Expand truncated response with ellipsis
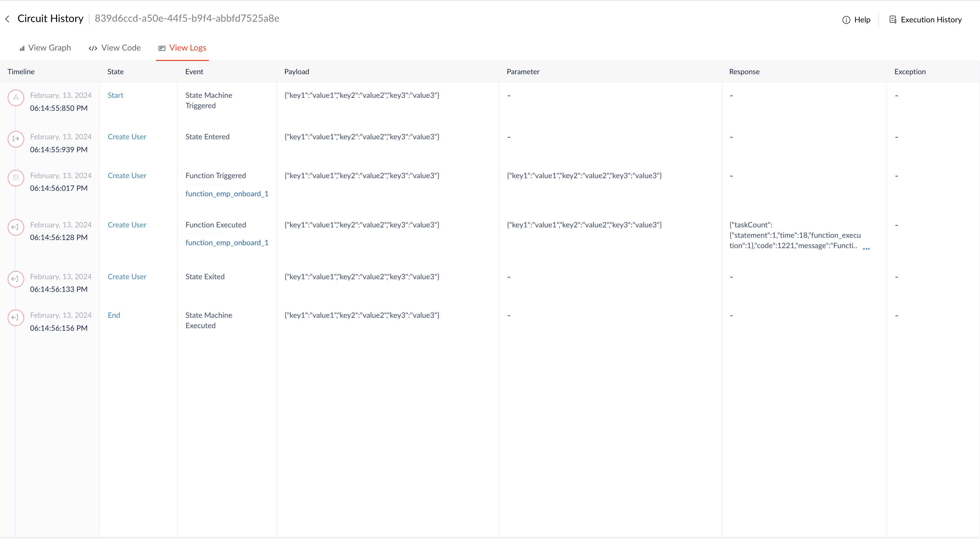 coord(866,248)
